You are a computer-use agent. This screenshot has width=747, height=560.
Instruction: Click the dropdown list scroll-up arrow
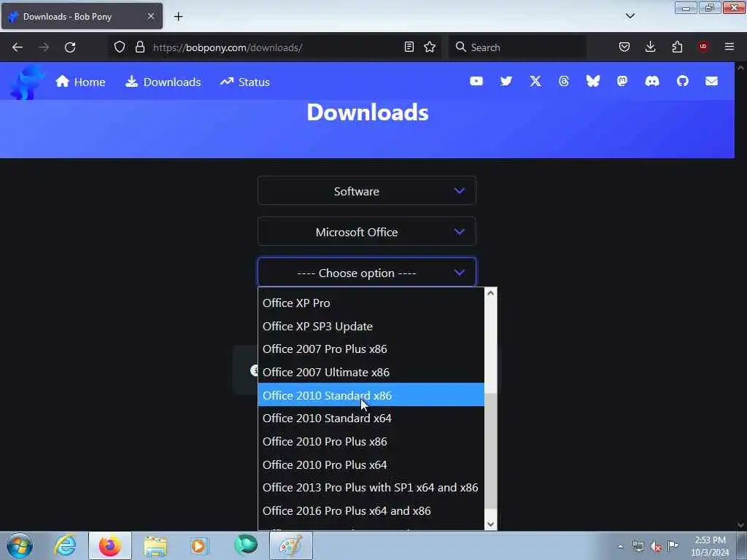click(x=491, y=293)
